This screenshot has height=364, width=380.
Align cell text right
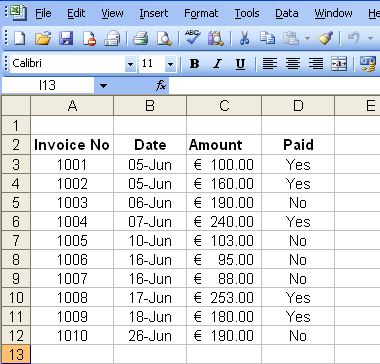[316, 63]
